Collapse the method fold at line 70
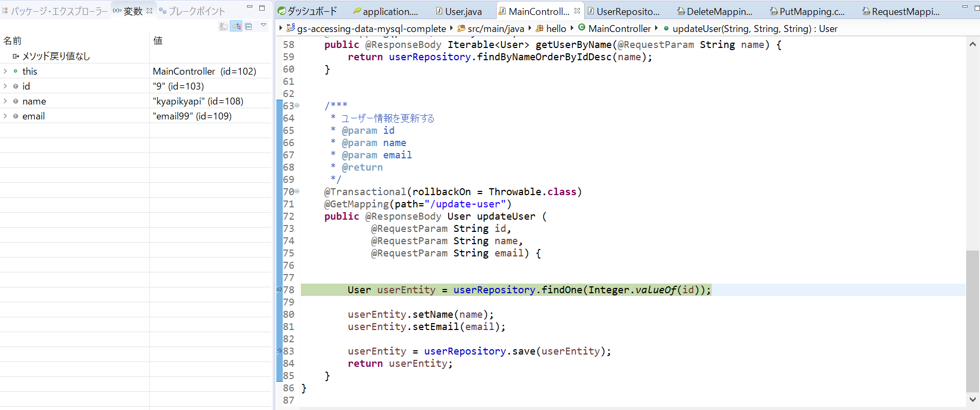This screenshot has height=410, width=980. coord(297,191)
